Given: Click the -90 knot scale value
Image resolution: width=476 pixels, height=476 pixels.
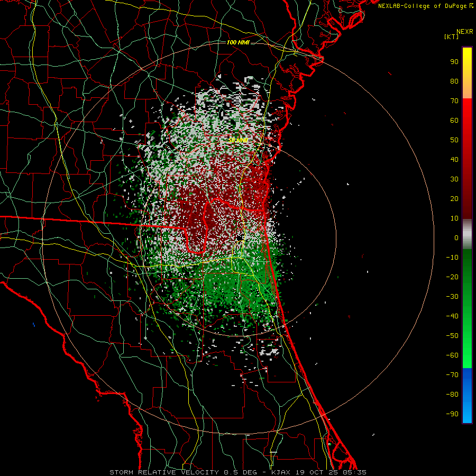Looking at the screenshot, I should point(452,414).
